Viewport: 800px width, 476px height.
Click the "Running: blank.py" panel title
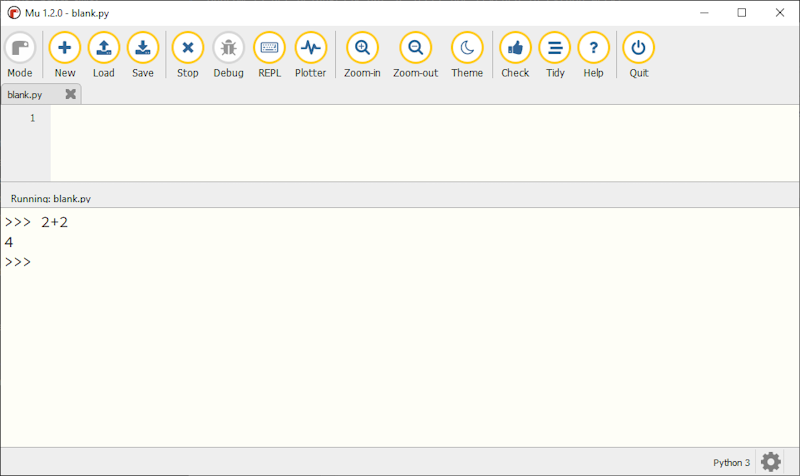tap(51, 198)
